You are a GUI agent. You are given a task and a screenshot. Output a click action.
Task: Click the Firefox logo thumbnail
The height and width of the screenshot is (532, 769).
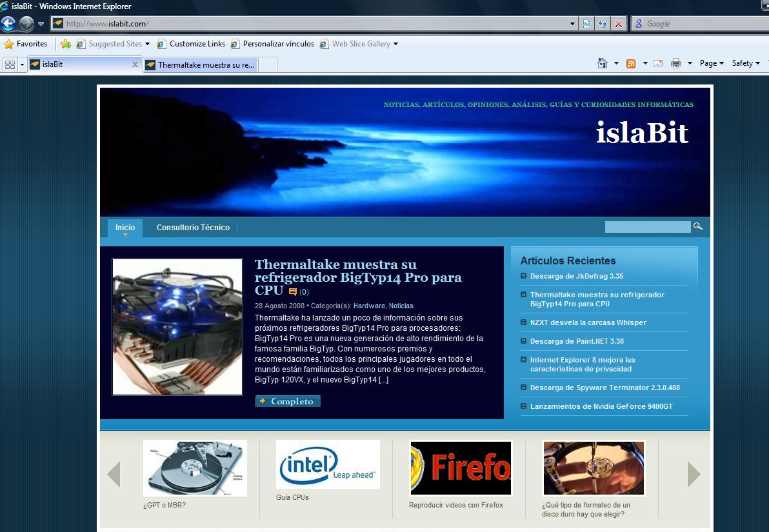[x=461, y=468]
